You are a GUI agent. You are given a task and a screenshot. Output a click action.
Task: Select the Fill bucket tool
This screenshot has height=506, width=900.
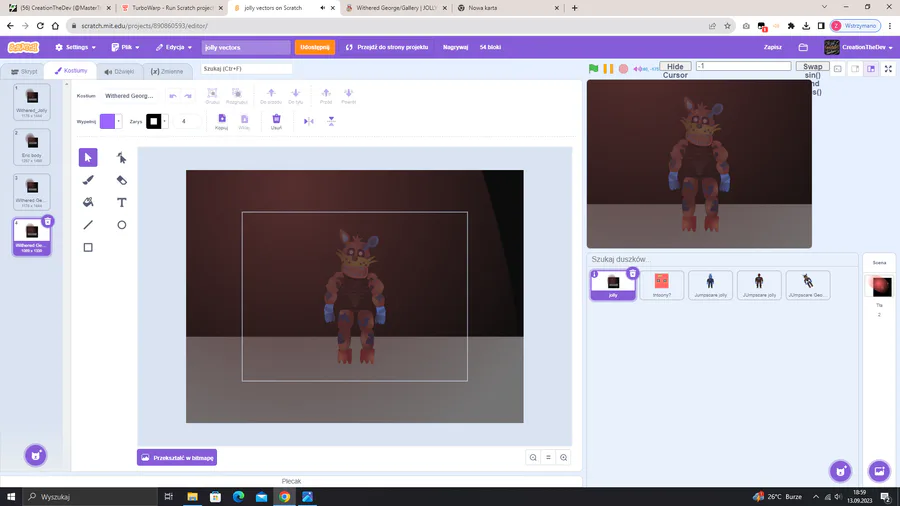point(88,202)
